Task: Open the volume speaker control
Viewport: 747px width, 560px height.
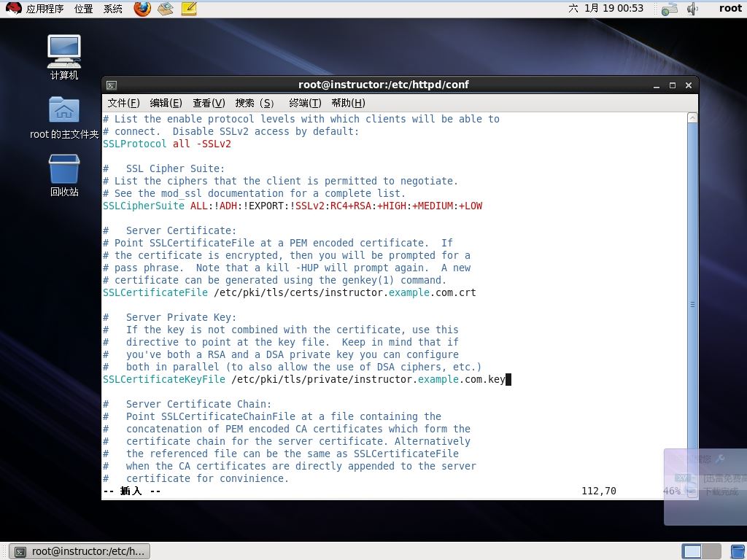Action: click(x=692, y=9)
